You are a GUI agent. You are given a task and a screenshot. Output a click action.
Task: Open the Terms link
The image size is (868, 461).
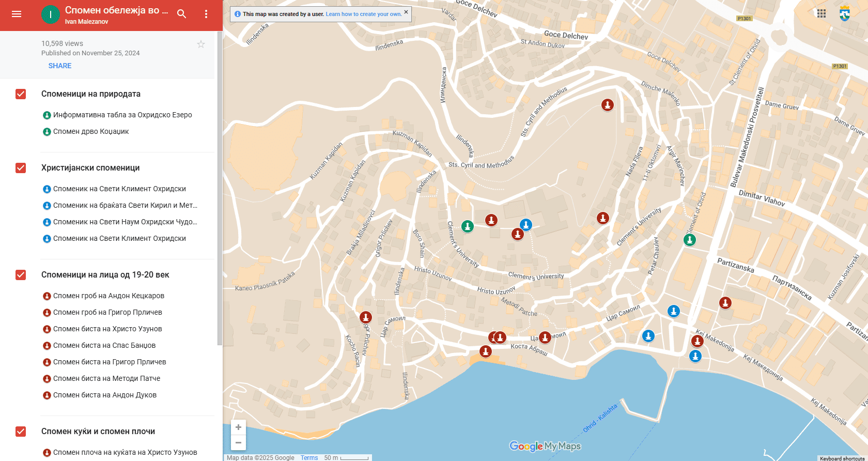[309, 458]
